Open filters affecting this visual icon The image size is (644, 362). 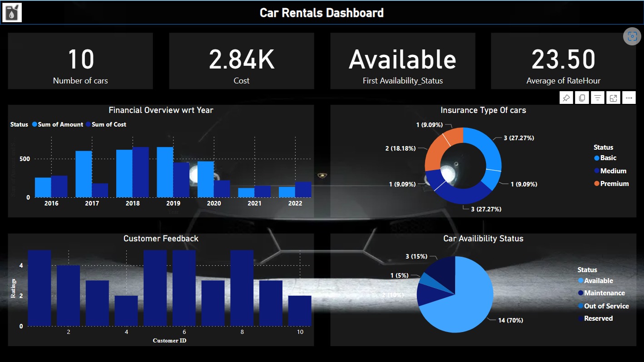598,98
